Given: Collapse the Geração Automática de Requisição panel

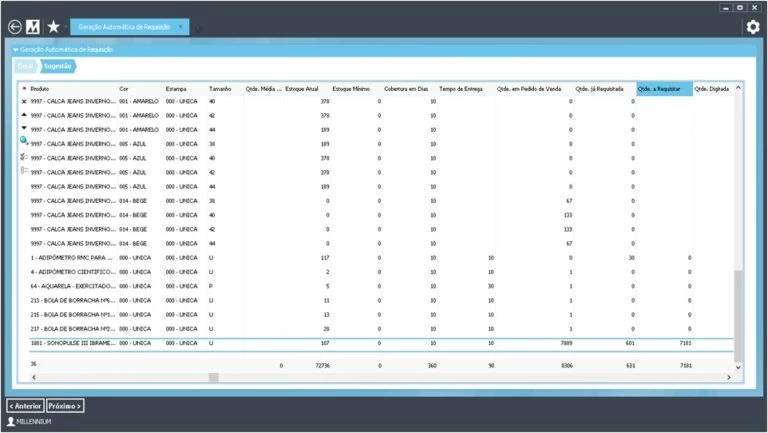Looking at the screenshot, I should click(15, 49).
